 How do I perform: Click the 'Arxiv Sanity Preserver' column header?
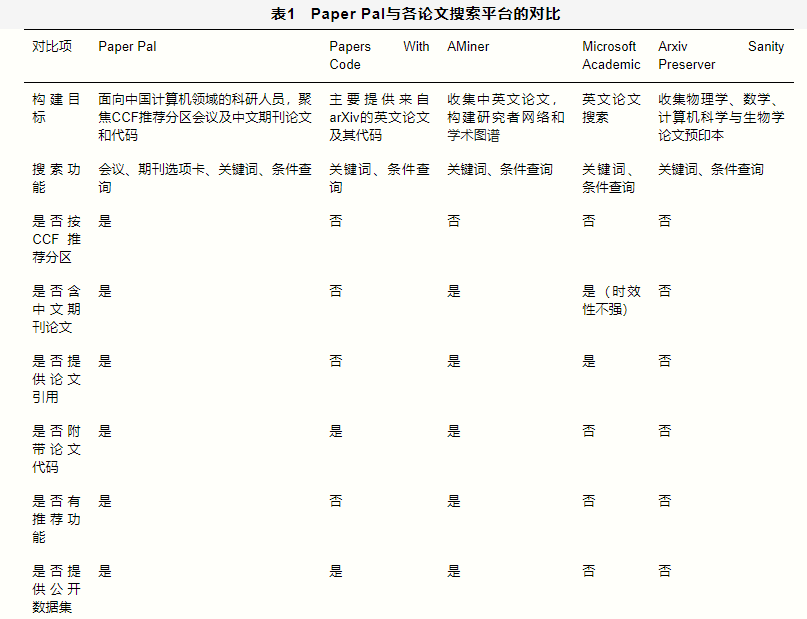(x=721, y=55)
